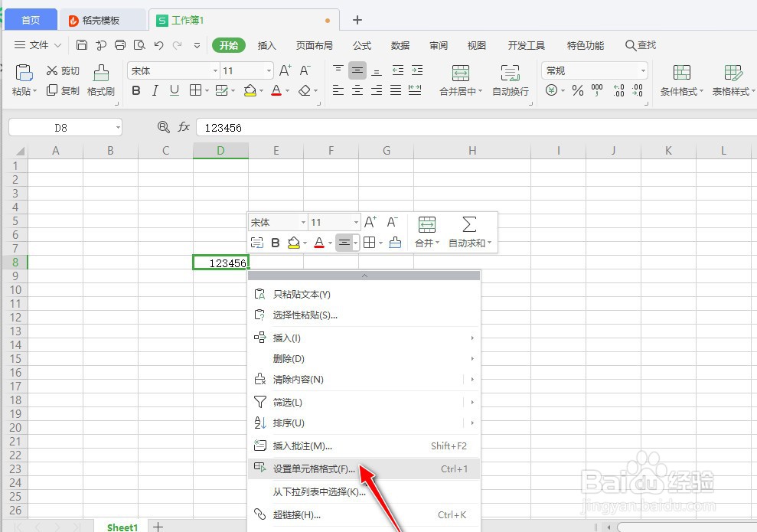
Task: Toggle top vertical alignment in ribbon
Action: point(338,70)
